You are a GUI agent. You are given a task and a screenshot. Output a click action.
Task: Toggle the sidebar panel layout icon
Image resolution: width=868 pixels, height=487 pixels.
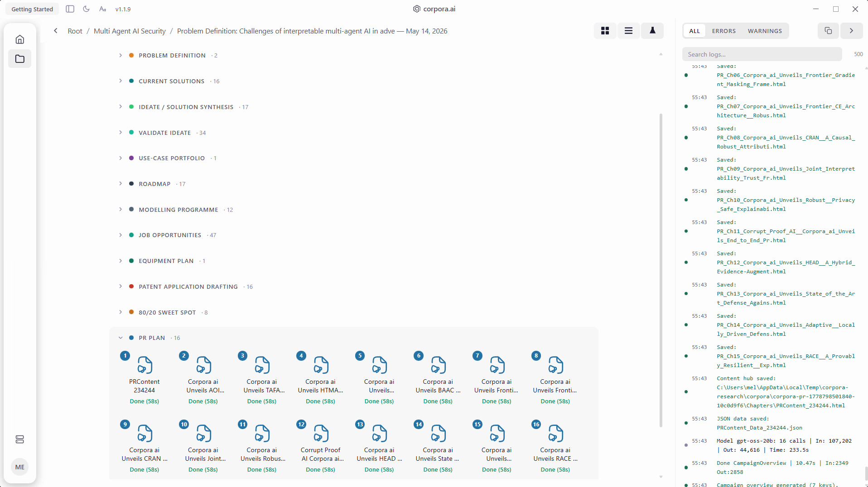pyautogui.click(x=70, y=9)
